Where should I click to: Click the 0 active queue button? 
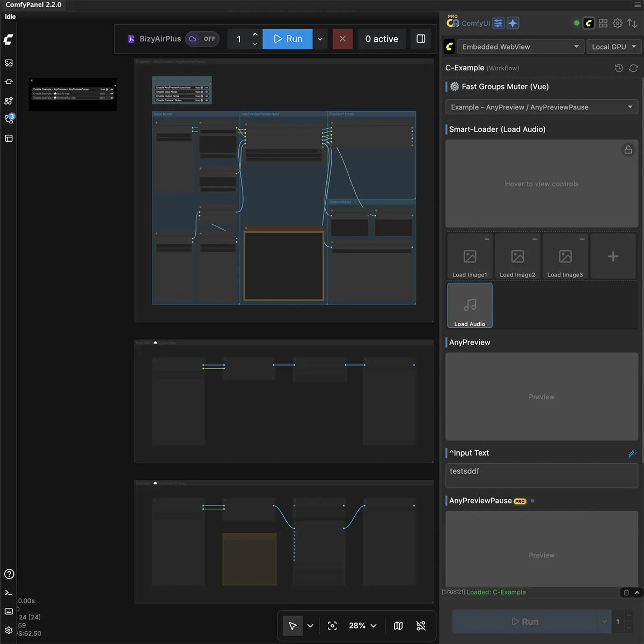coord(382,39)
